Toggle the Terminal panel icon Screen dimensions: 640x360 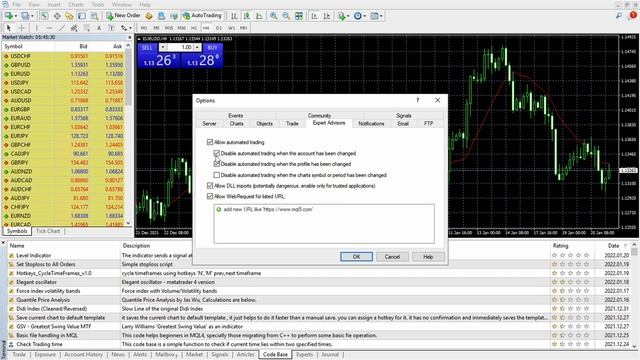click(82, 16)
